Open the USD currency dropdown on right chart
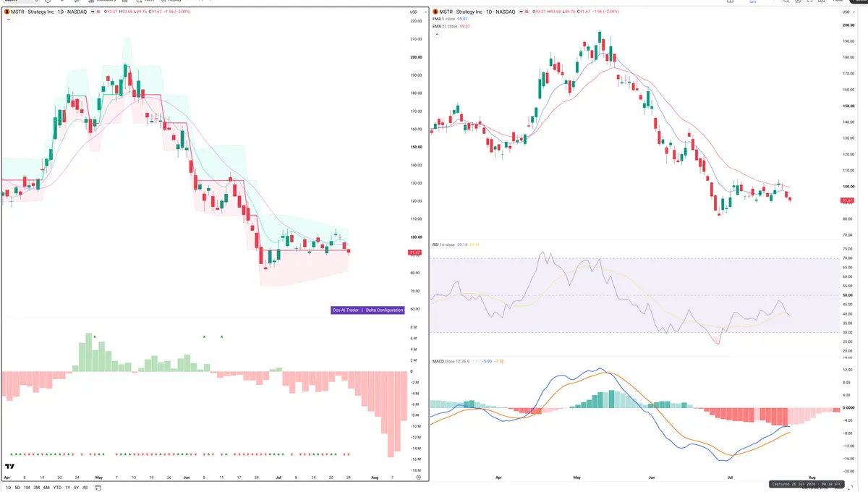868x492 pixels. (x=847, y=12)
